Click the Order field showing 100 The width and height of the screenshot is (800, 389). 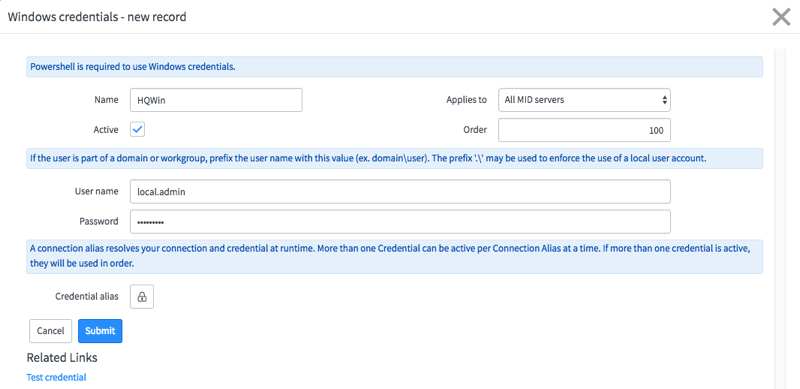tap(584, 130)
